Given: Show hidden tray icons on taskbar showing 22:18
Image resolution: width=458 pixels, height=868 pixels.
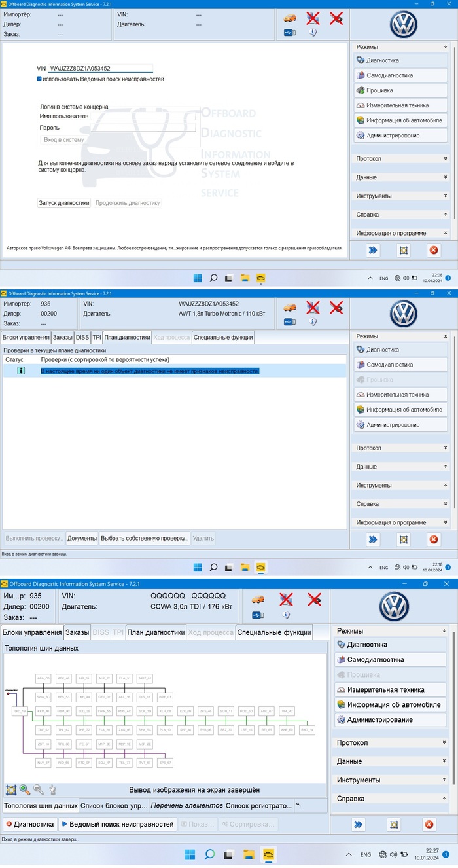Looking at the screenshot, I should [x=371, y=567].
